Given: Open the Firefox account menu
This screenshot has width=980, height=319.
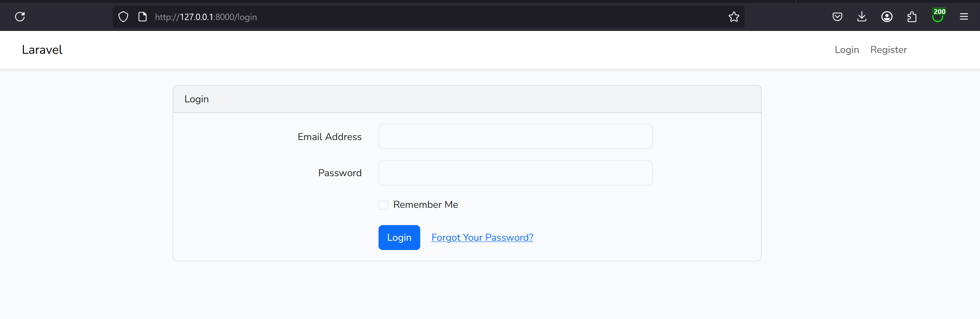Looking at the screenshot, I should [x=887, y=17].
